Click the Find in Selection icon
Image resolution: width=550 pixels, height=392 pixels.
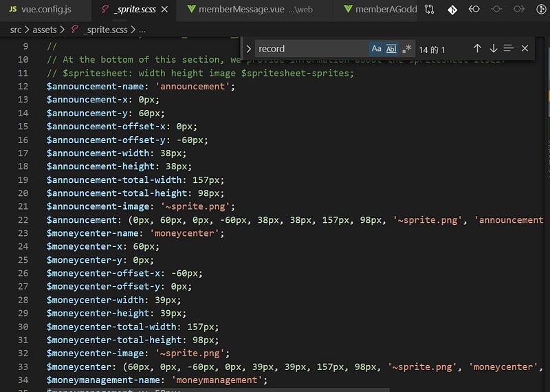click(509, 49)
